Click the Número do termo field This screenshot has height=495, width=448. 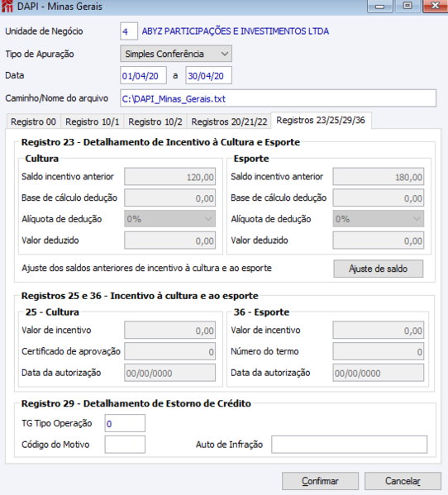click(379, 351)
